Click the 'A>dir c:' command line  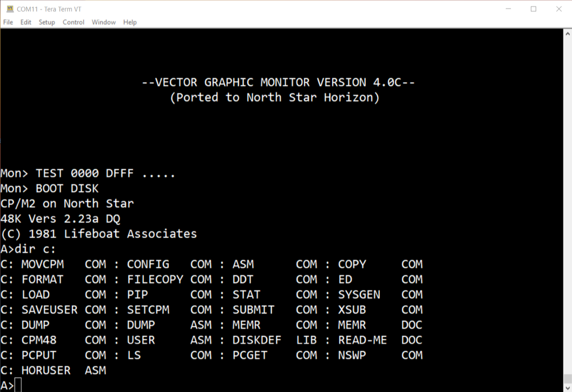(x=28, y=249)
